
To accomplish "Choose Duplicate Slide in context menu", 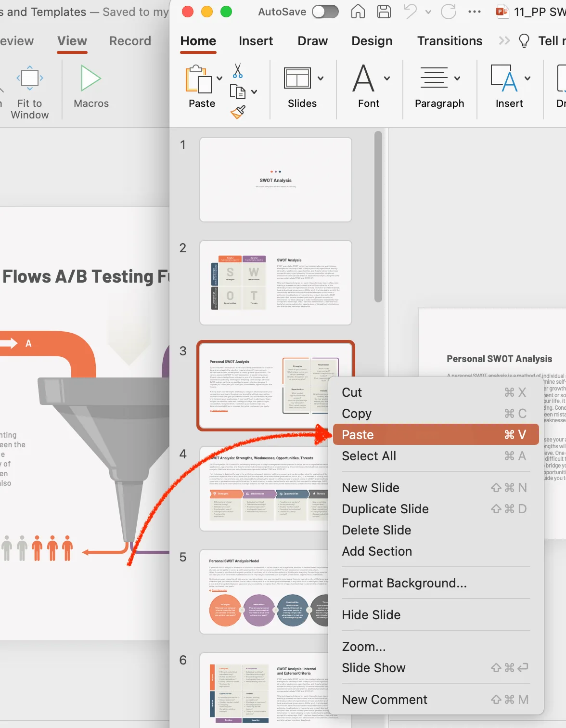I will pyautogui.click(x=436, y=509).
